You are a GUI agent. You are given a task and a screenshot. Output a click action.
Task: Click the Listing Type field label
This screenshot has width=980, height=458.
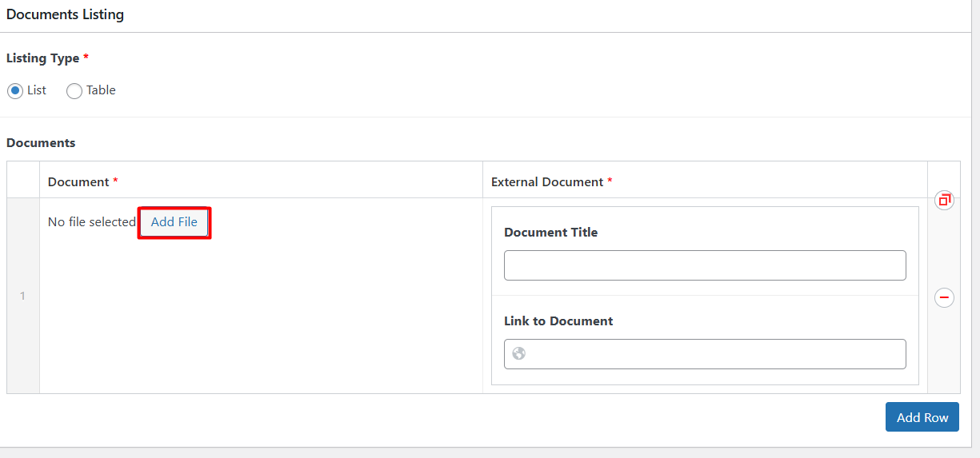42,58
